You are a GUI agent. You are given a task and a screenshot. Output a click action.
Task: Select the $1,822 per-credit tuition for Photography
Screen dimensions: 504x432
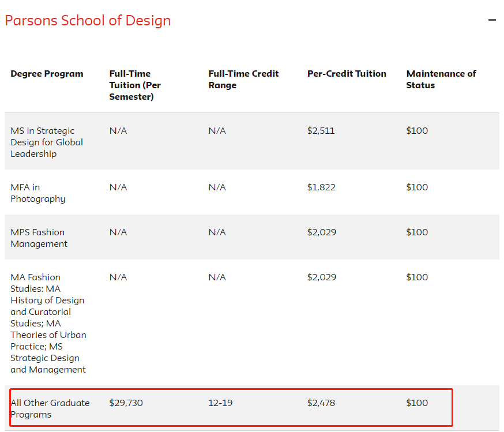[x=321, y=187]
